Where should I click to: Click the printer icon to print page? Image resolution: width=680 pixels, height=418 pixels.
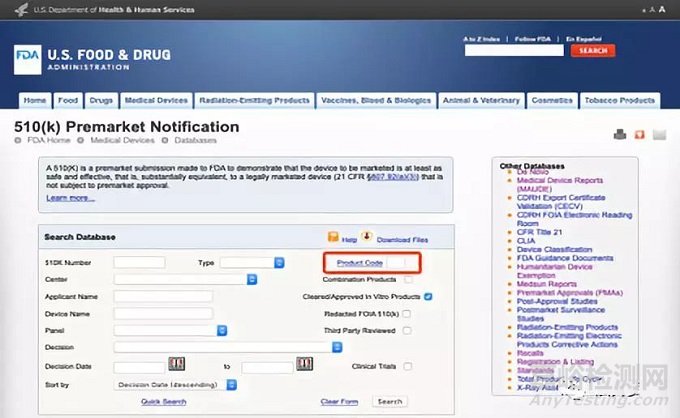point(620,135)
